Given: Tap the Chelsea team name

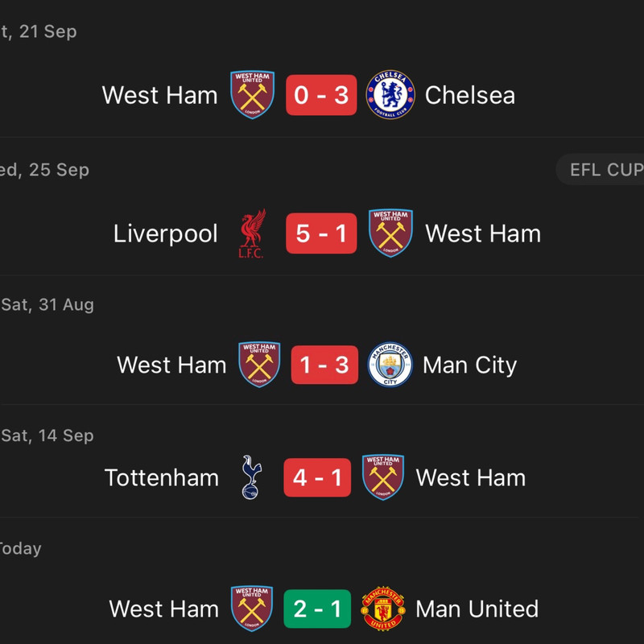Looking at the screenshot, I should pyautogui.click(x=470, y=95).
